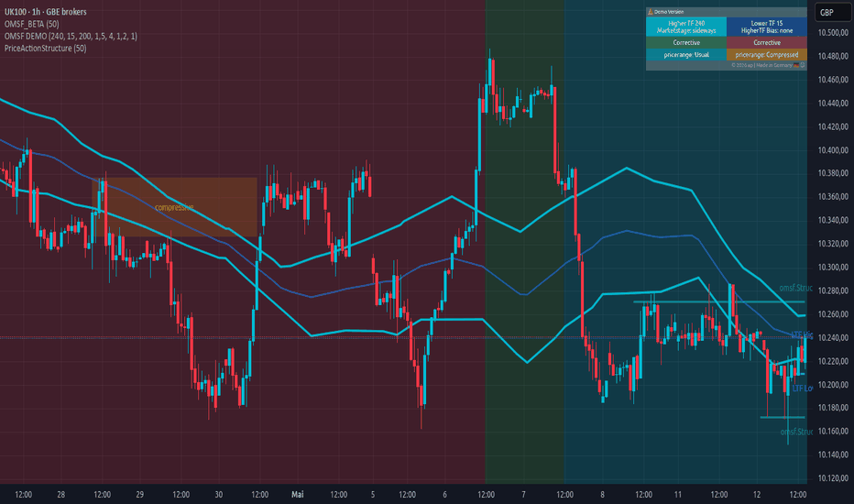Select the OMSF DEMO indicator legend
Screen dimensions: 854x504
(x=71, y=36)
